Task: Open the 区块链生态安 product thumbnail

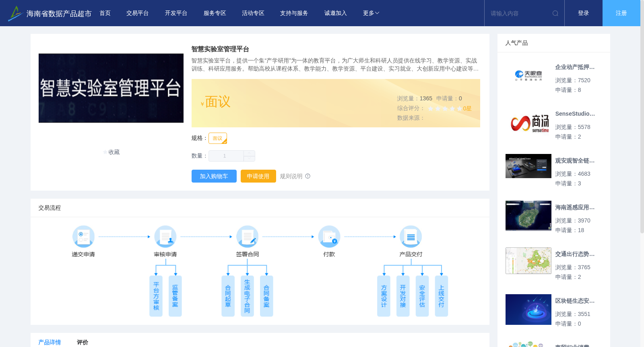Action: pyautogui.click(x=528, y=310)
